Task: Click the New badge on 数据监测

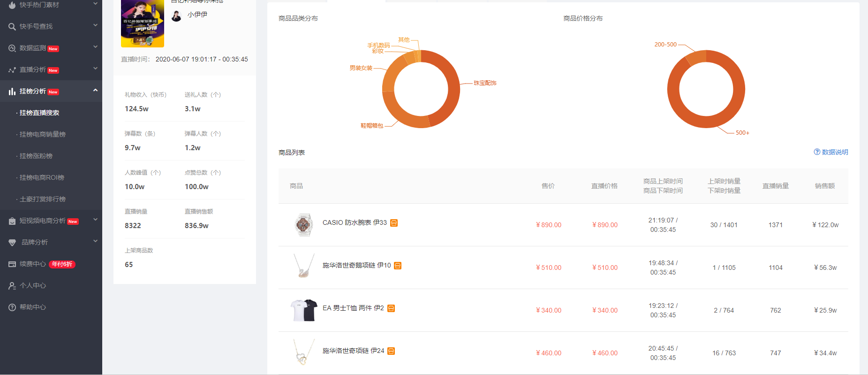Action: point(53,49)
